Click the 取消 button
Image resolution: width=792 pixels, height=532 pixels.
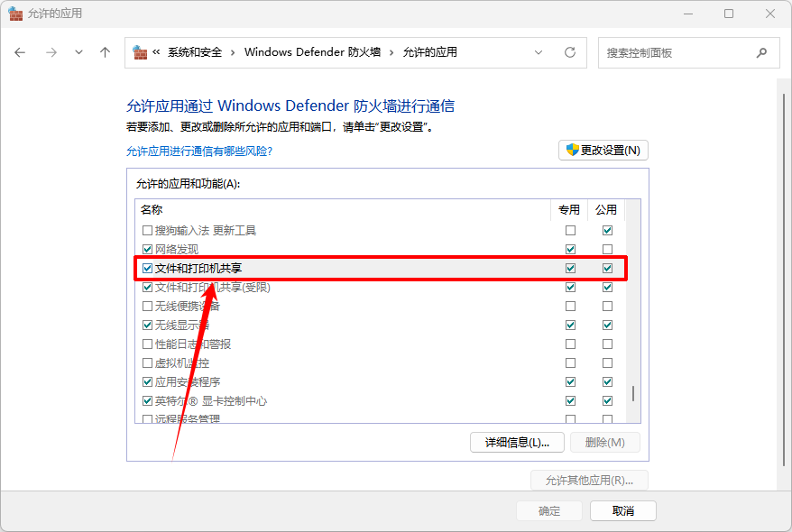click(623, 510)
